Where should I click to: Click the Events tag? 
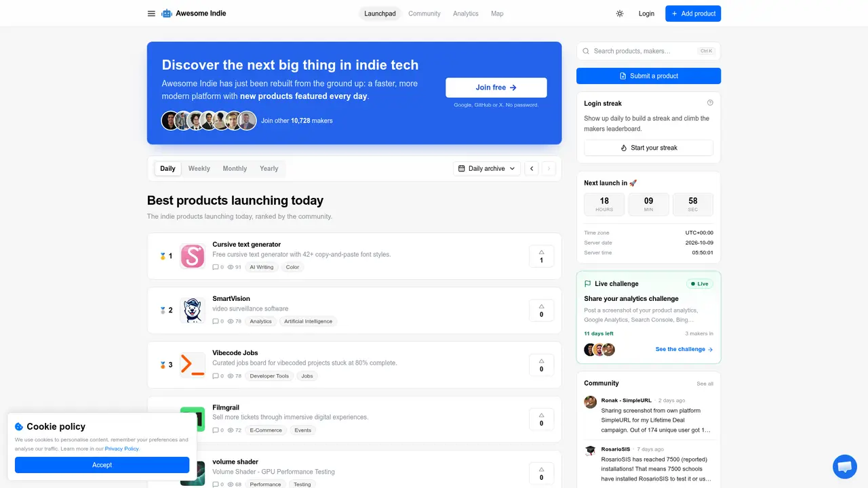(x=303, y=430)
